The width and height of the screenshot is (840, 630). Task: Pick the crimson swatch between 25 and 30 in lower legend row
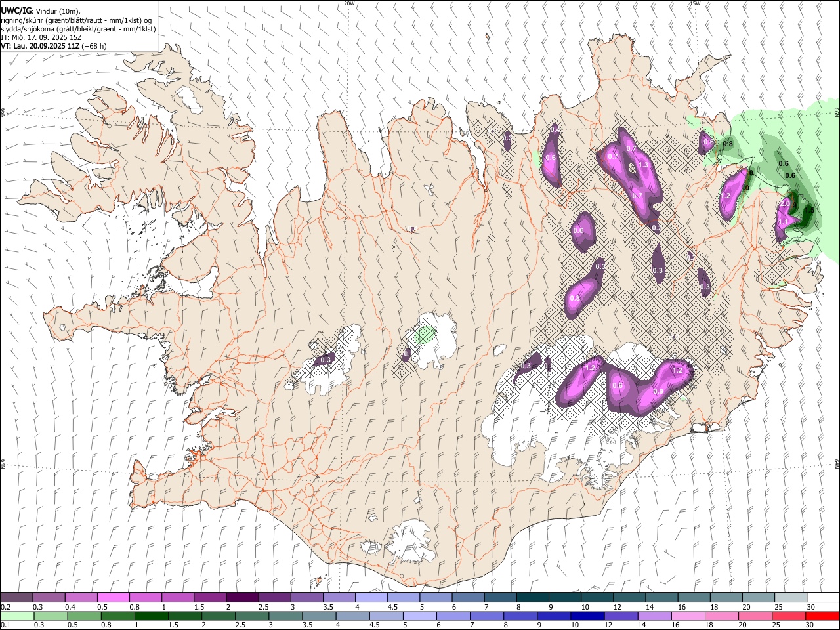click(x=787, y=616)
